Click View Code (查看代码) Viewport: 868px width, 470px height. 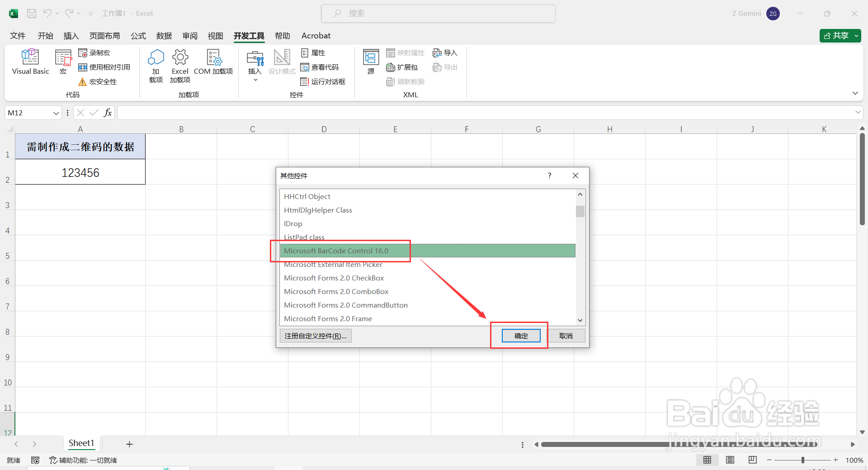point(320,67)
